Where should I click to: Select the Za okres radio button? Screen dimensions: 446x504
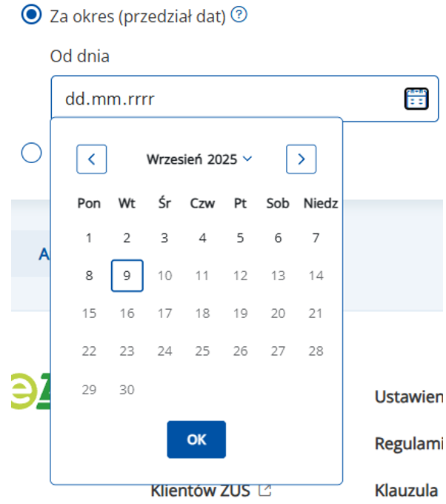coord(31,16)
